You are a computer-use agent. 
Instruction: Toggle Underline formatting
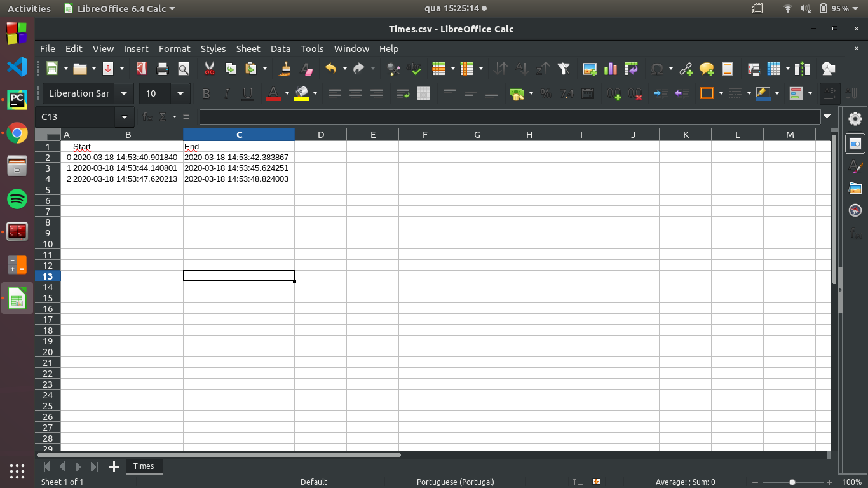(x=248, y=93)
